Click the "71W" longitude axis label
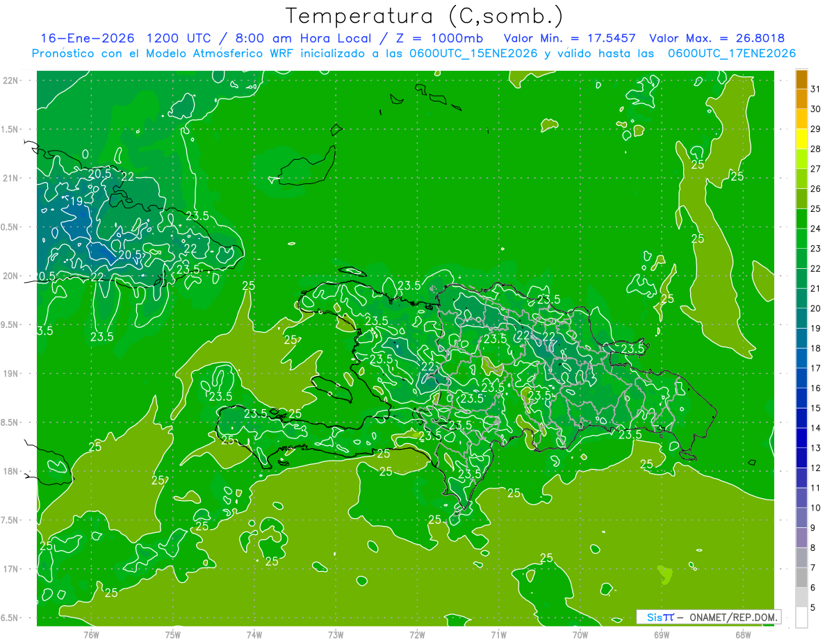Image resolution: width=834 pixels, height=644 pixels. click(x=498, y=635)
